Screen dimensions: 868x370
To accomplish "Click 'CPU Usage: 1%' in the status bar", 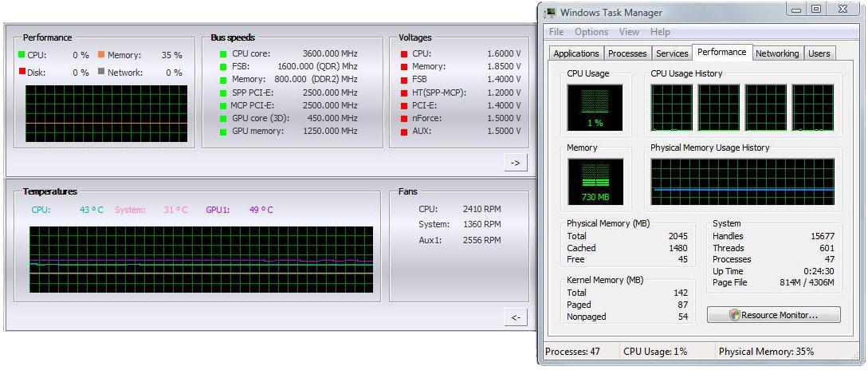I will (655, 351).
